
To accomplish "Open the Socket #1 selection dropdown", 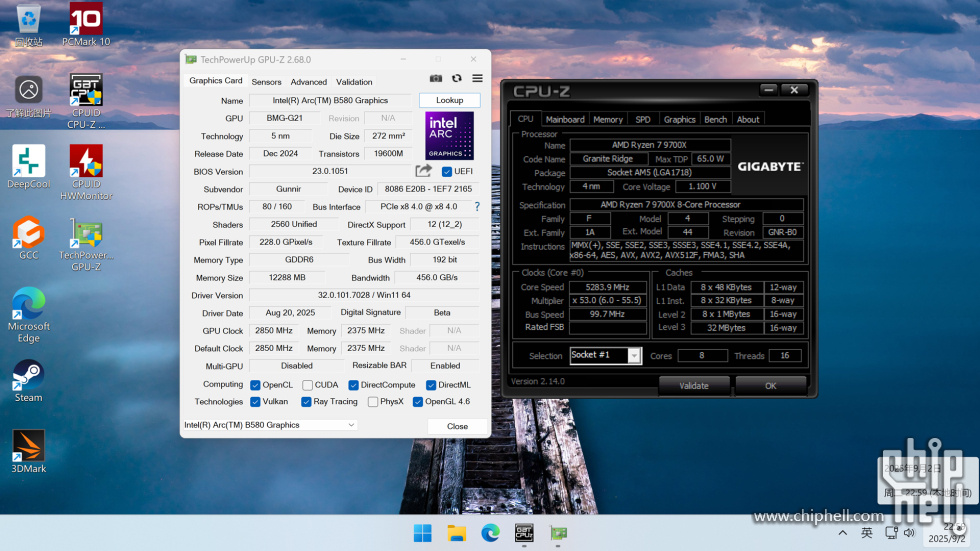I will 634,356.
